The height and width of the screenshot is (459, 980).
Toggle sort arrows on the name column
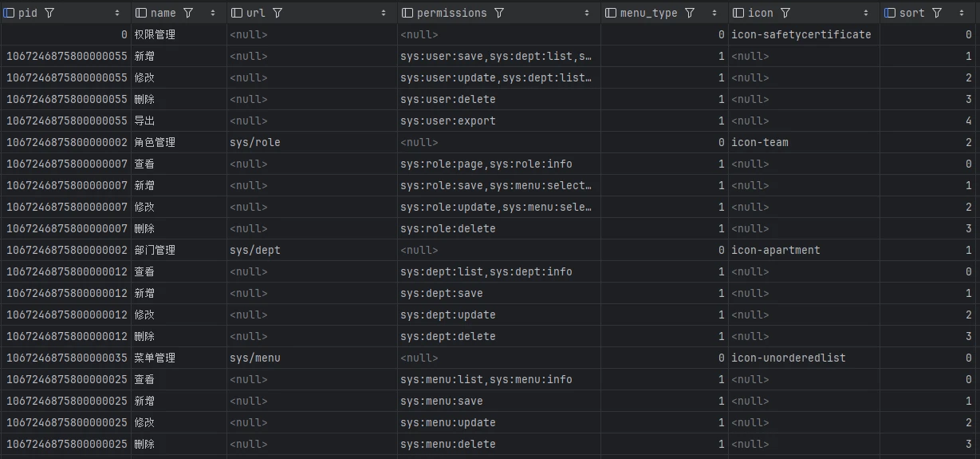pyautogui.click(x=213, y=13)
